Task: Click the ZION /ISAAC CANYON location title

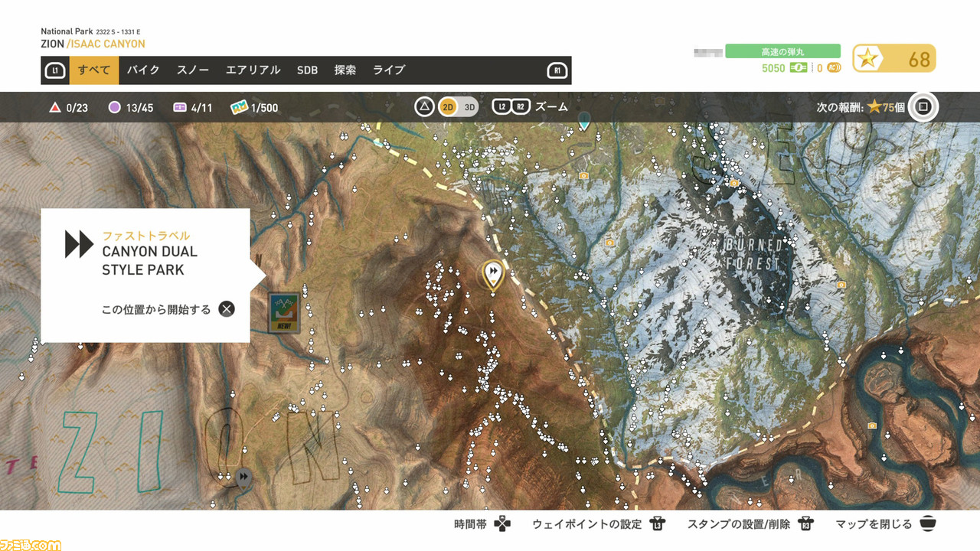Action: [93, 44]
